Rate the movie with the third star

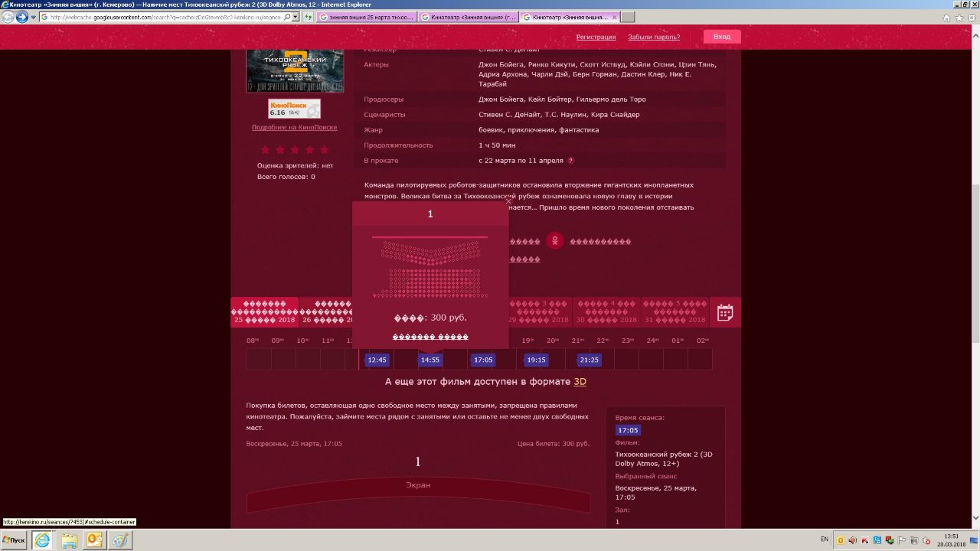coord(295,150)
